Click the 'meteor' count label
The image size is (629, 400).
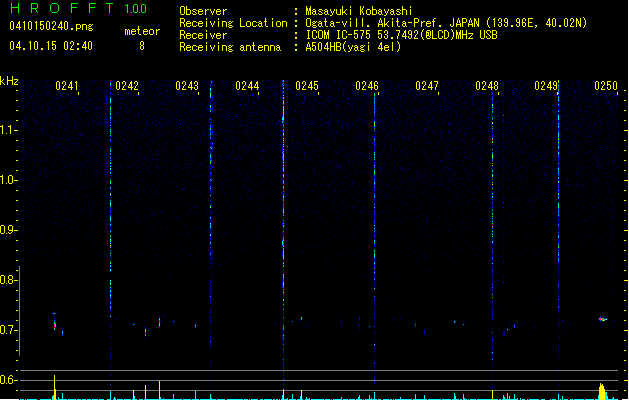tap(142, 31)
